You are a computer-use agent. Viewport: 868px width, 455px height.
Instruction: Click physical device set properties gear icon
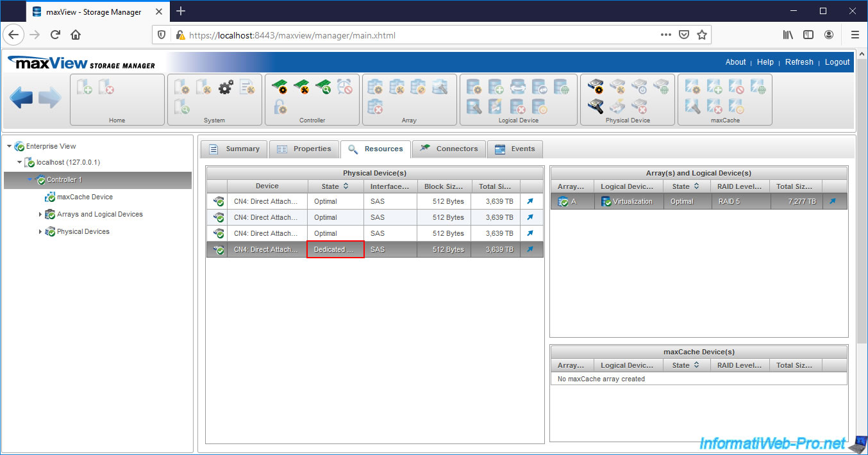[x=596, y=87]
